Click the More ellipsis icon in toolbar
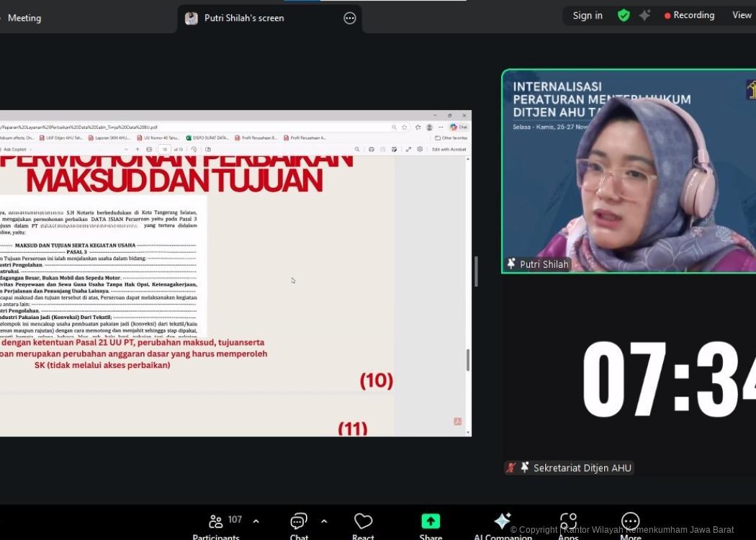756x540 pixels. (630, 521)
